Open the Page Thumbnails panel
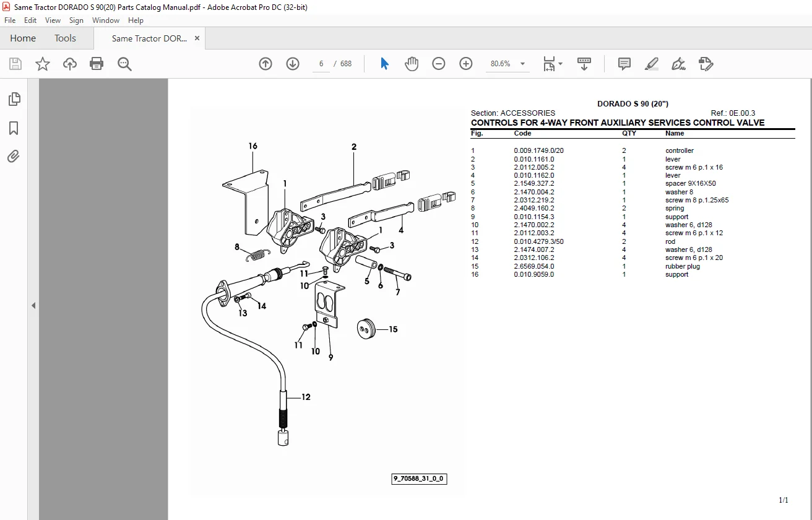The height and width of the screenshot is (520, 812). (x=14, y=99)
